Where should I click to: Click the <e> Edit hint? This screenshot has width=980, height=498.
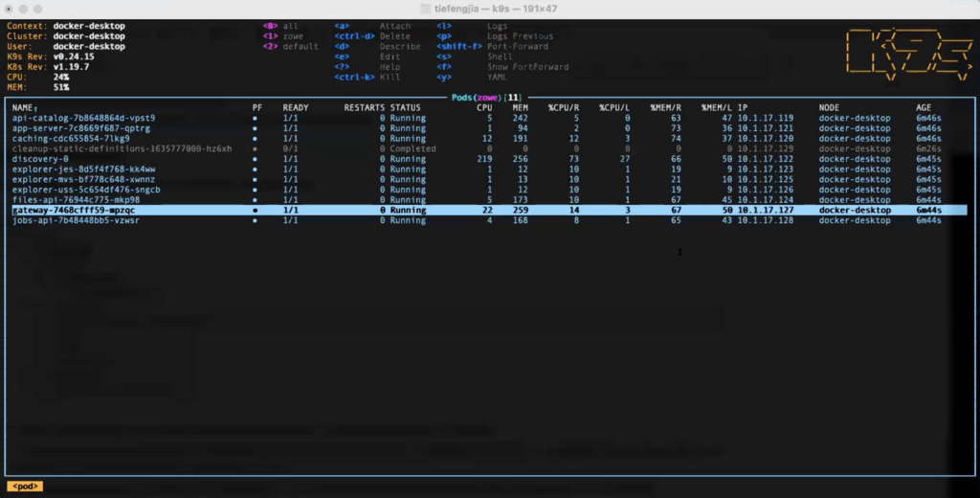pyautogui.click(x=367, y=57)
